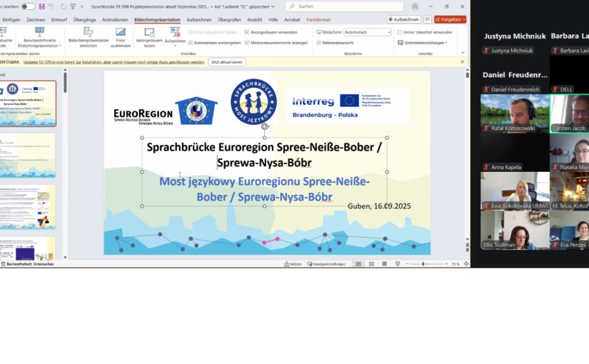This screenshot has height=364, width=589.
Task: Select Ewa Sokołowska video tile in meeting
Action: 515,191
